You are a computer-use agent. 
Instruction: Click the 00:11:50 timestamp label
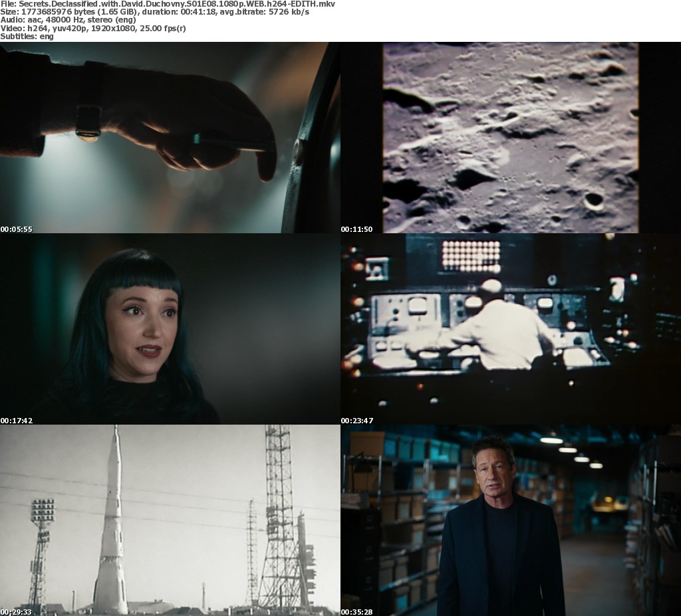tap(356, 229)
